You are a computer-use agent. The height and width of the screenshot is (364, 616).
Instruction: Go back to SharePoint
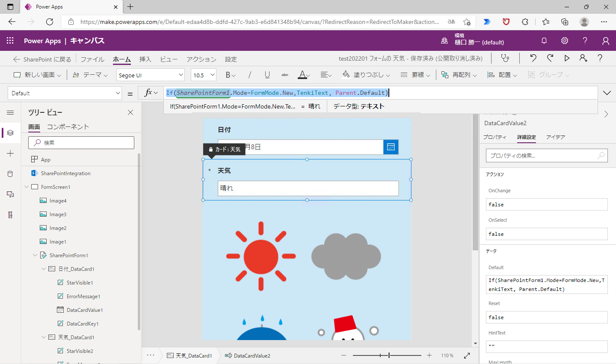(42, 59)
